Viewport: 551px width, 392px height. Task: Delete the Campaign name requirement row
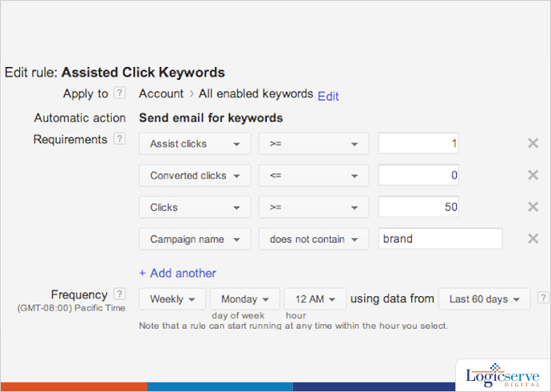533,239
